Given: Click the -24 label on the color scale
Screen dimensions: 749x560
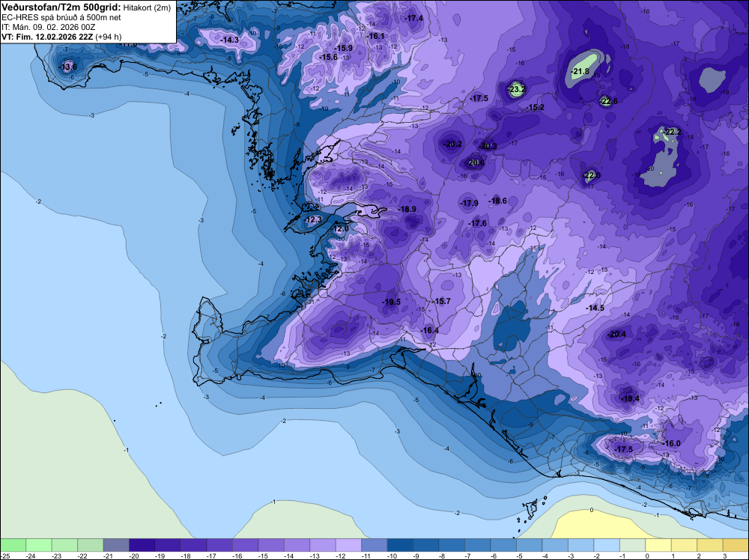Looking at the screenshot, I should click(x=31, y=556).
